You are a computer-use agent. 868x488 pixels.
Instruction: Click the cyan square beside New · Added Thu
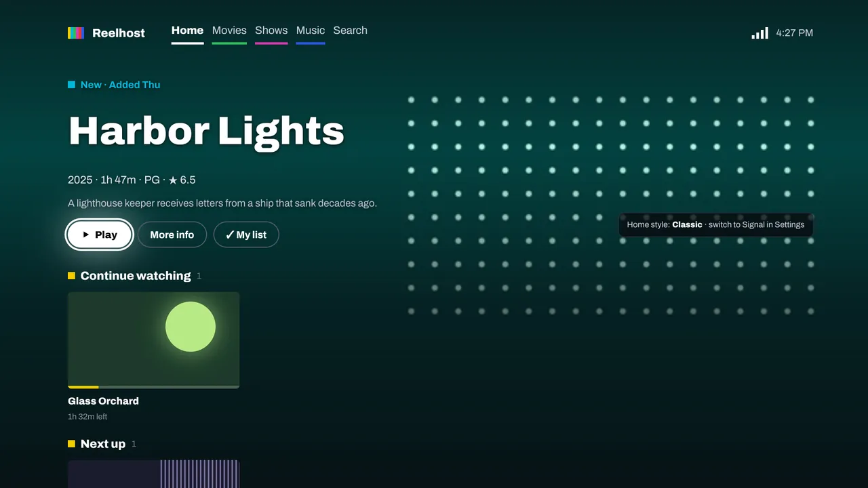click(71, 85)
